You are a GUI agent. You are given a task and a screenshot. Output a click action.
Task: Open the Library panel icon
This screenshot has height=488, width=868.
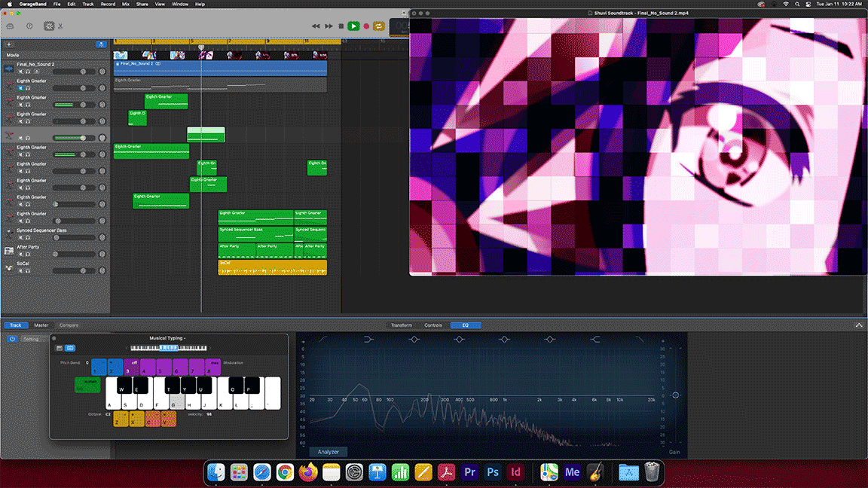[x=10, y=26]
